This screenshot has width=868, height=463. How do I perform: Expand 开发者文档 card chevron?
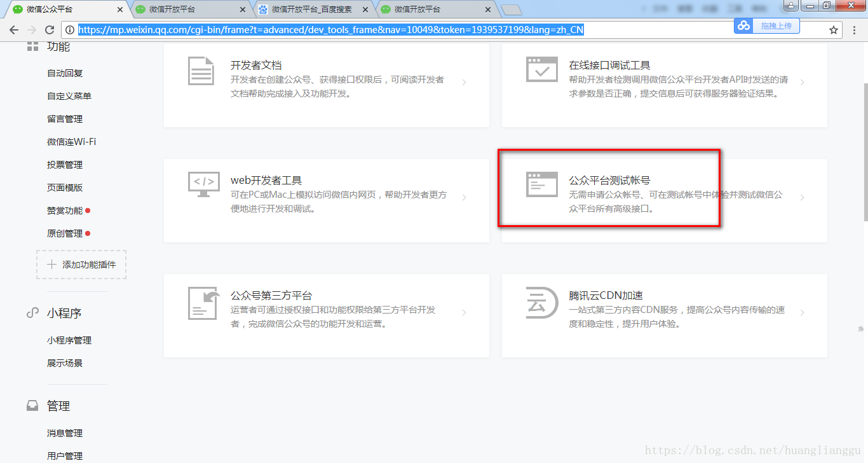point(465,82)
